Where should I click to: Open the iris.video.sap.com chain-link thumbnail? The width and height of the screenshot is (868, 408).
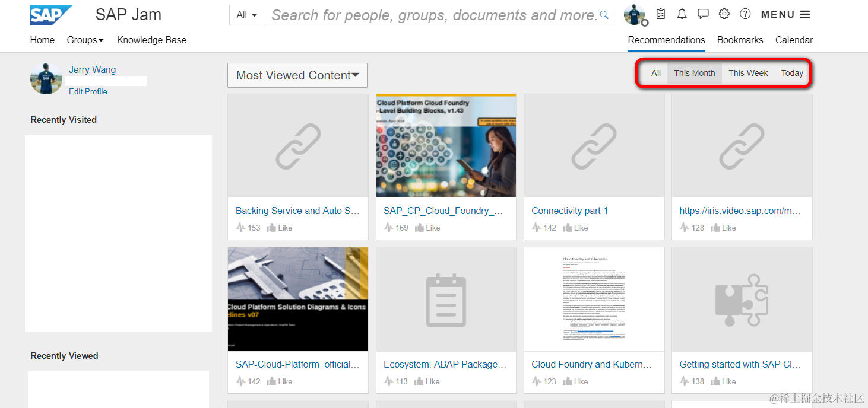coord(742,145)
